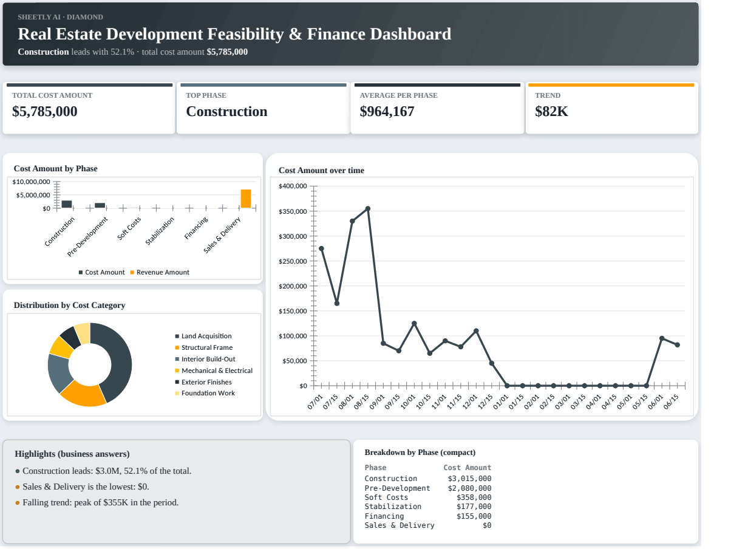
Task: Click the 10/01 data point on line
Action: [414, 323]
